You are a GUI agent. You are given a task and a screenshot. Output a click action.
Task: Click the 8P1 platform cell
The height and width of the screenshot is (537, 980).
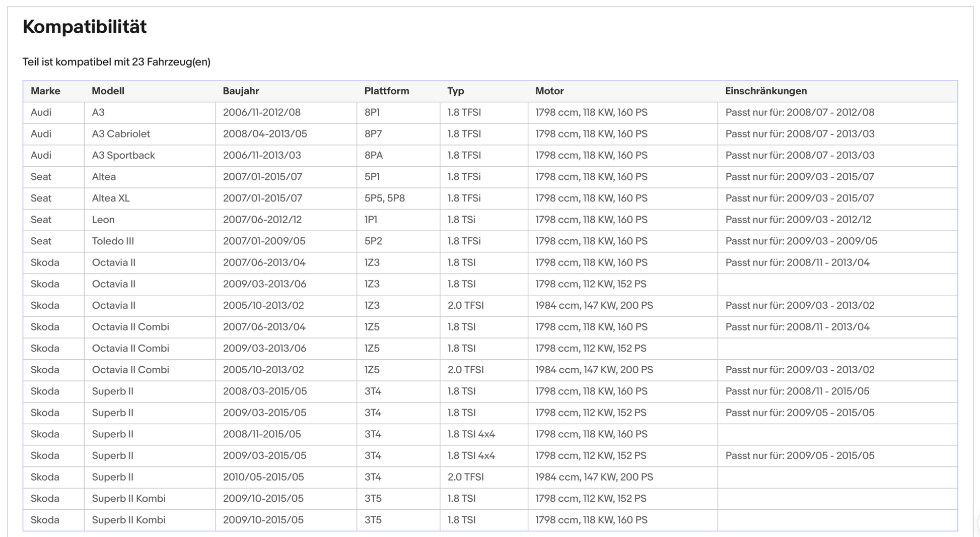pyautogui.click(x=372, y=113)
